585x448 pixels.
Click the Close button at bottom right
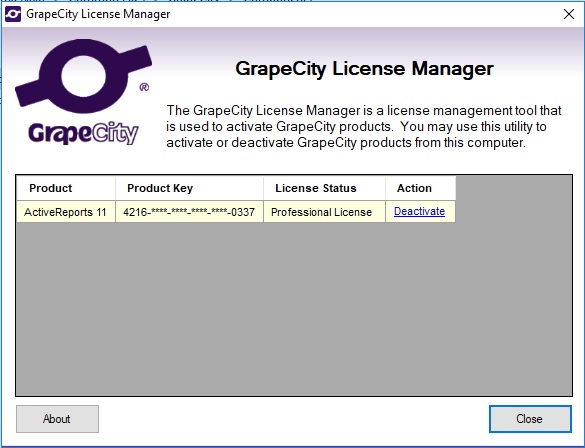(x=530, y=419)
